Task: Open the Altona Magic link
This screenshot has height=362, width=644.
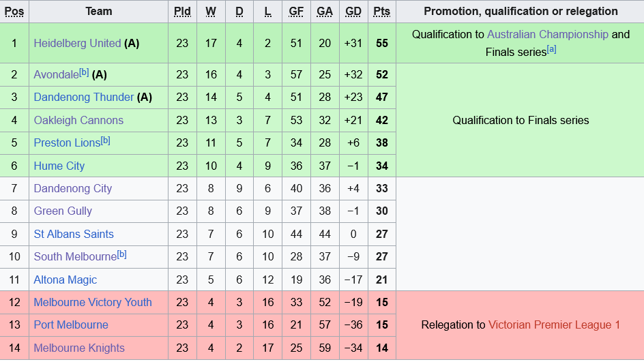Action: pyautogui.click(x=65, y=280)
